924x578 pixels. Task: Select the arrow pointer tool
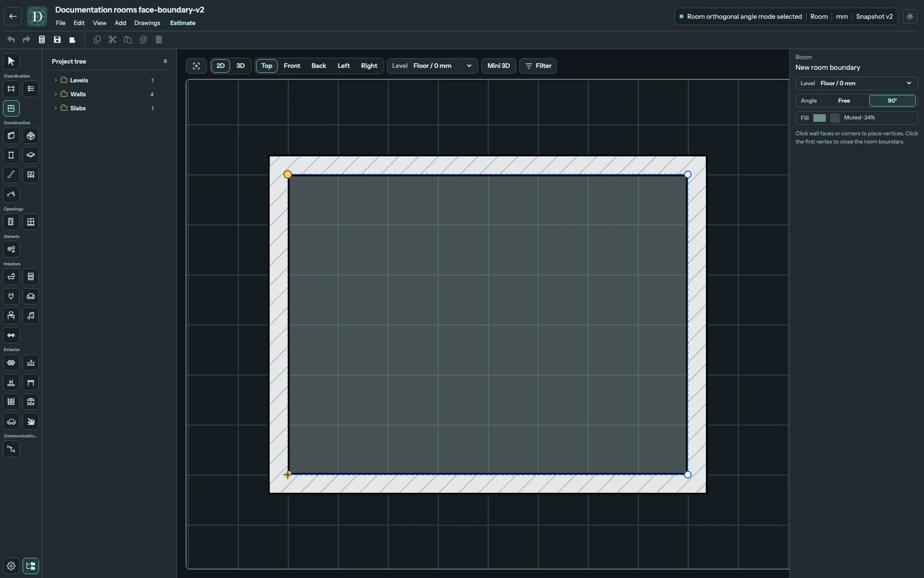click(11, 61)
